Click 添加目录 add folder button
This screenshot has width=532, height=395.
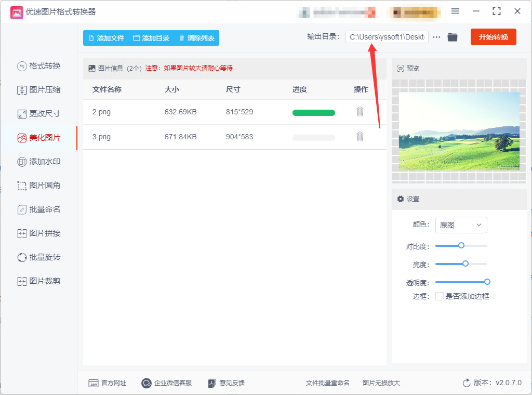click(x=151, y=38)
